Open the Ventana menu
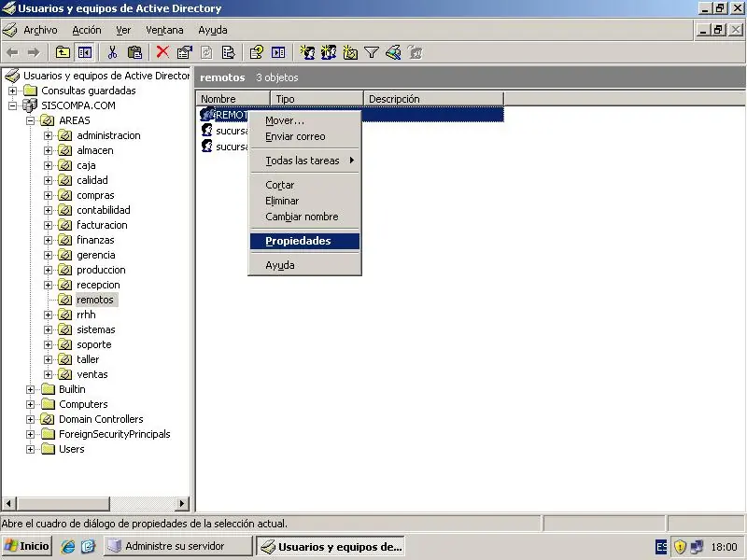The height and width of the screenshot is (560, 747). coord(164,30)
